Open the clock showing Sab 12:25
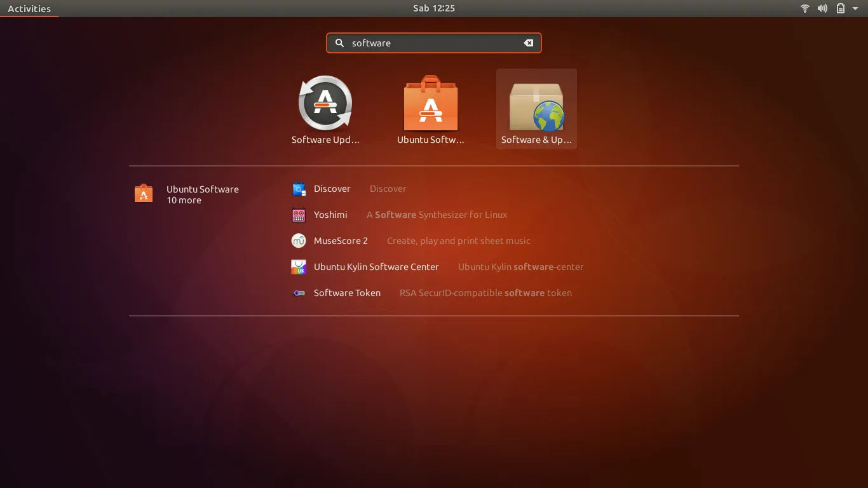868x488 pixels. [x=434, y=8]
